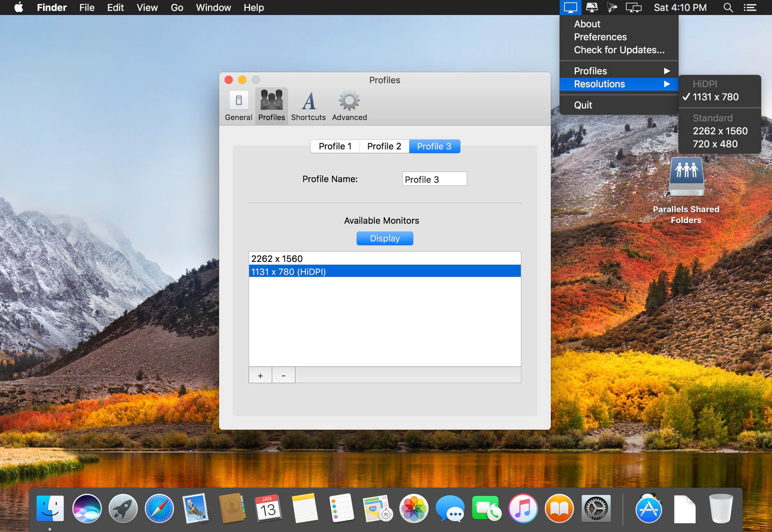The width and height of the screenshot is (772, 532).
Task: Open Spotlight search in the menu bar
Action: (728, 8)
